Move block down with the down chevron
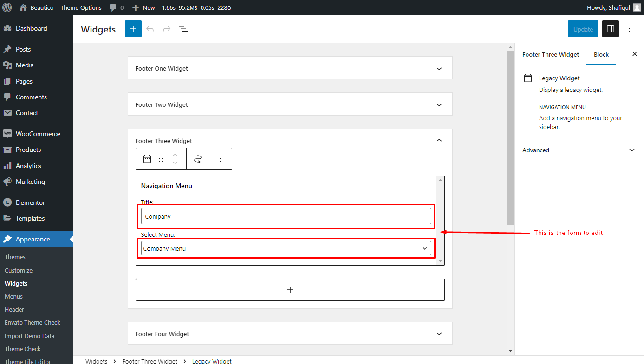Viewport: 644px width, 364px height. click(x=175, y=163)
